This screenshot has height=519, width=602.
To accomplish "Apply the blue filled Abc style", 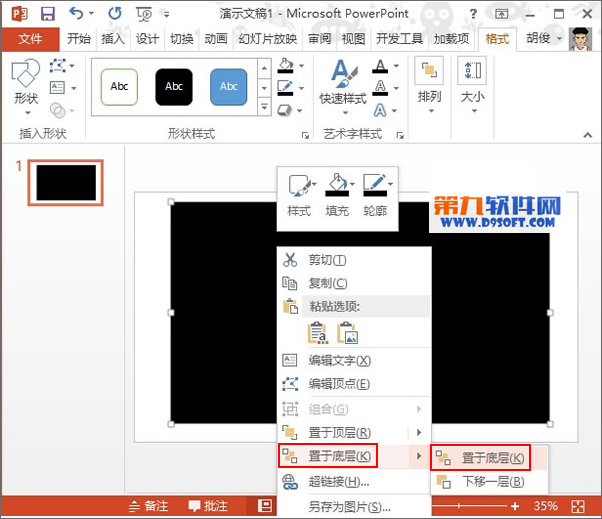I will click(228, 87).
